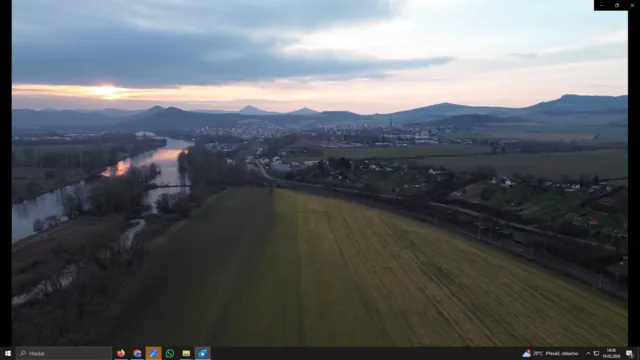
Task: Open File Explorer from the taskbar
Action: coord(186,353)
